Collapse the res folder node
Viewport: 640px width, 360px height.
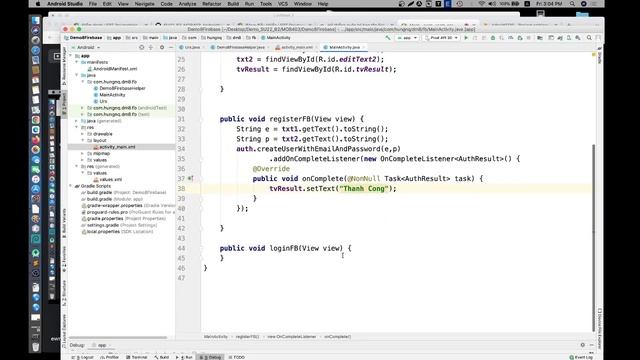coord(77,127)
